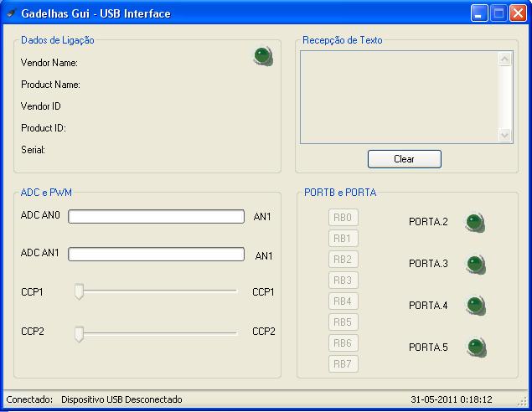Click the PORTA.5 green LED
This screenshot has width=532, height=412.
(x=475, y=347)
